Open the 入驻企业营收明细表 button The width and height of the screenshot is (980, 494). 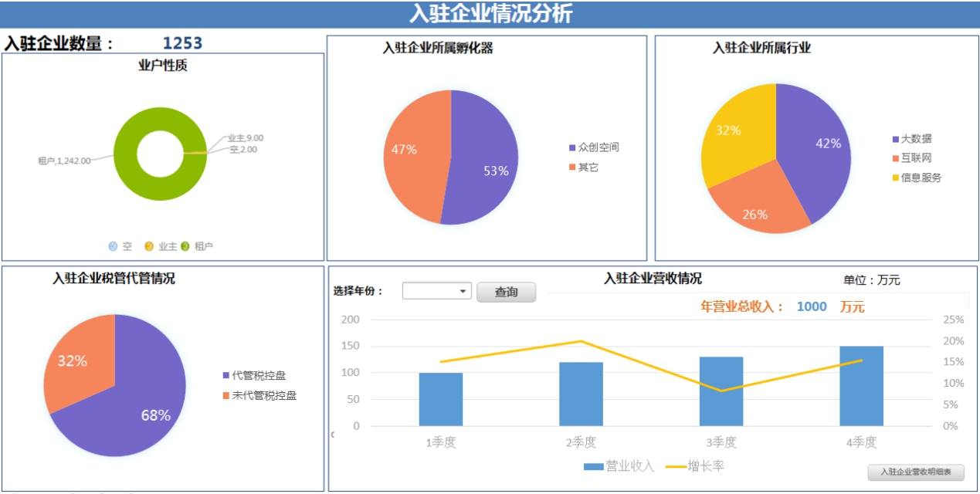click(x=916, y=472)
